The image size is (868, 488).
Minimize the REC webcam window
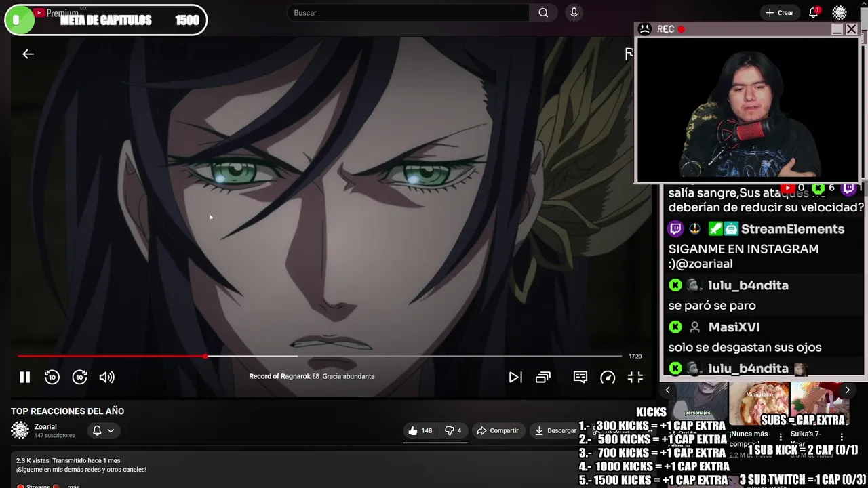point(837,29)
